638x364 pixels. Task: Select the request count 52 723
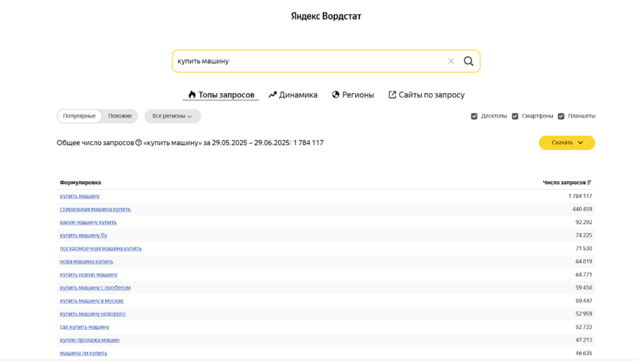pyautogui.click(x=584, y=327)
